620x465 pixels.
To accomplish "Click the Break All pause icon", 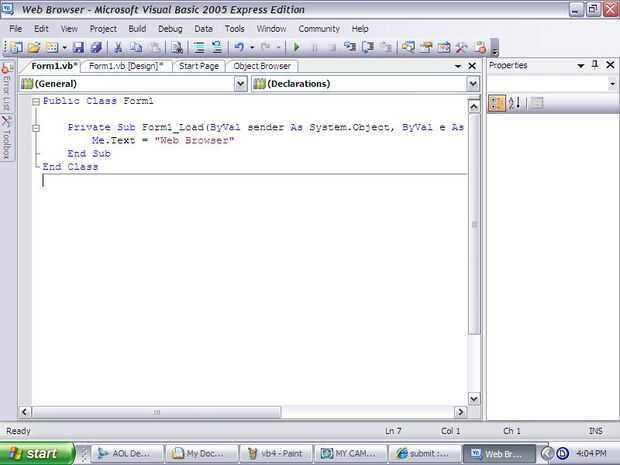I will [315, 47].
